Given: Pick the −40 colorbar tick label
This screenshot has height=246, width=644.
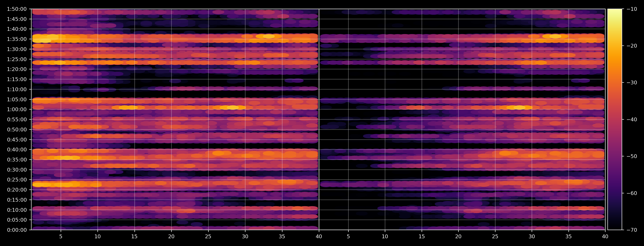Looking at the screenshot, I should click(632, 120).
